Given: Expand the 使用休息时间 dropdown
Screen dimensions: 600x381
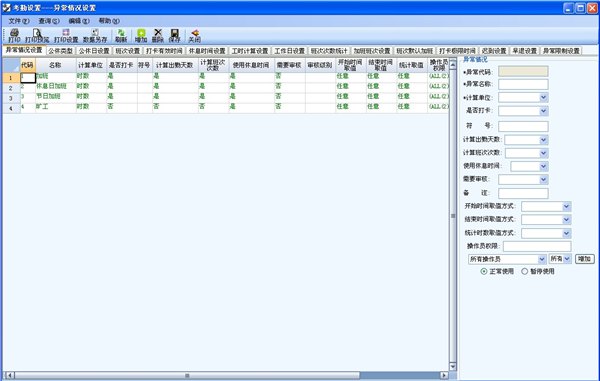Looking at the screenshot, I should (x=543, y=166).
